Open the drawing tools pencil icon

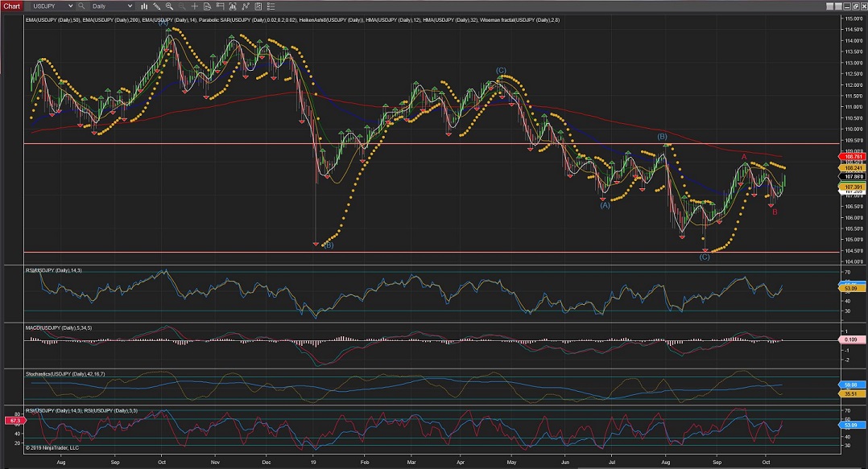[155, 6]
